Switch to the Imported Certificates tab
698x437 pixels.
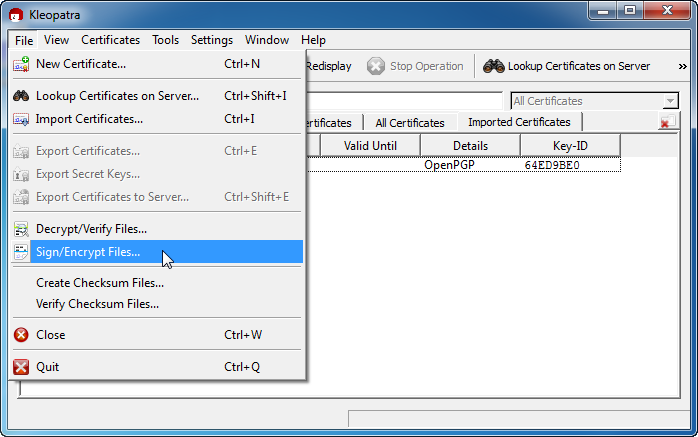coord(519,122)
